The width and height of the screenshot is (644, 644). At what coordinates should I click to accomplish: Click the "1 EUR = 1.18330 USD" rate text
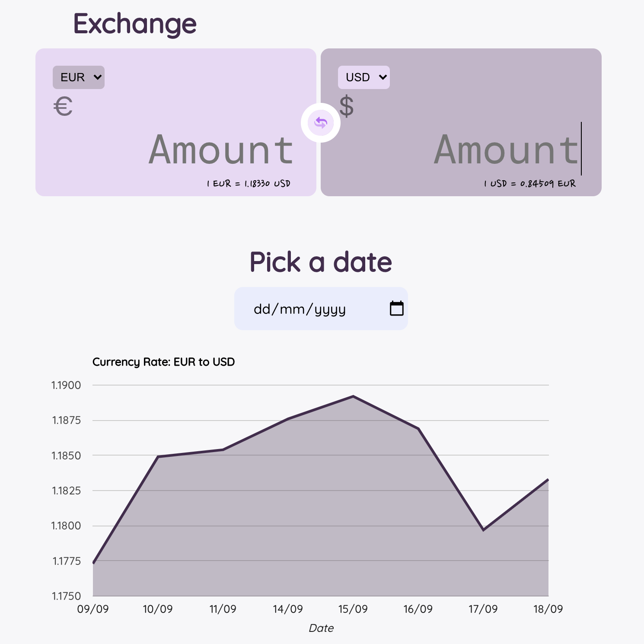coord(249,184)
